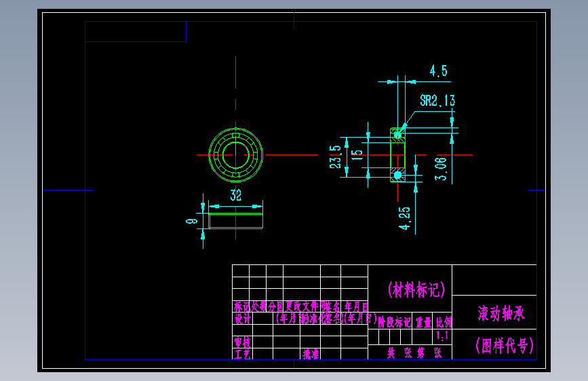Click the 审核 cell label
Image resolution: width=588 pixels, height=381 pixels.
243,342
